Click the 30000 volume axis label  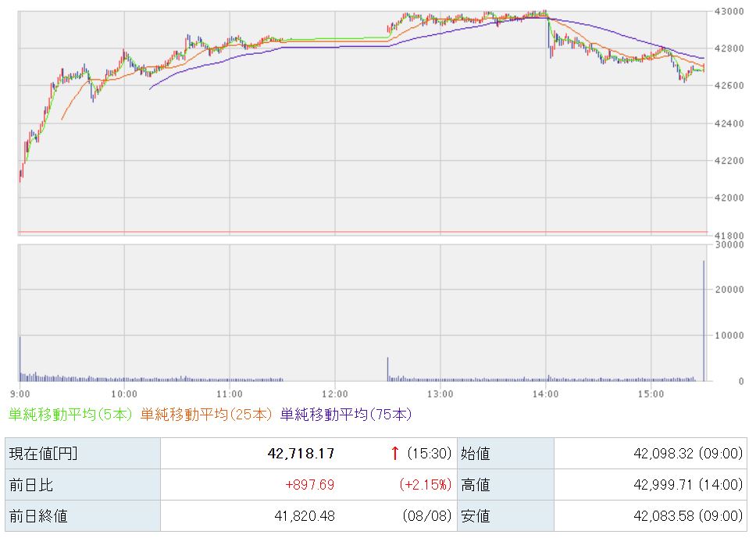coord(729,244)
